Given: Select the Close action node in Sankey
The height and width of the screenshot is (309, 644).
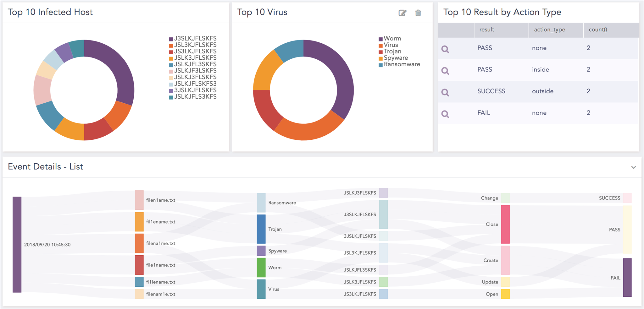Looking at the screenshot, I should click(505, 224).
